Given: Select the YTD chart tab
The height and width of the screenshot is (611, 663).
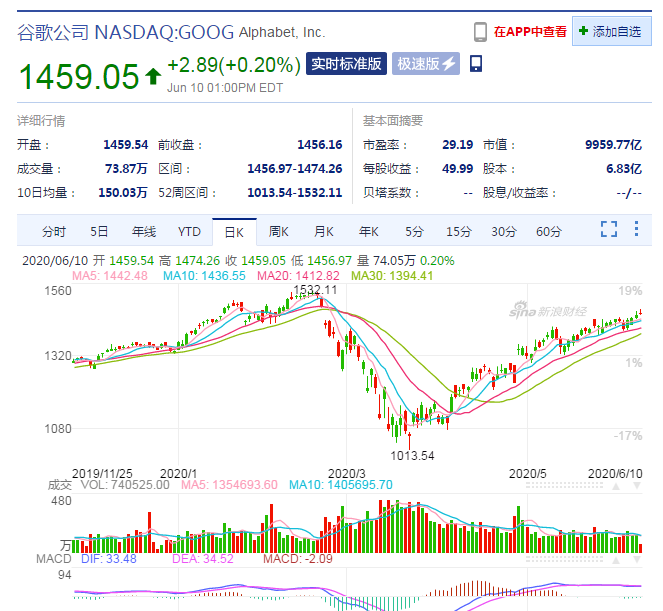Looking at the screenshot, I should (x=189, y=232).
